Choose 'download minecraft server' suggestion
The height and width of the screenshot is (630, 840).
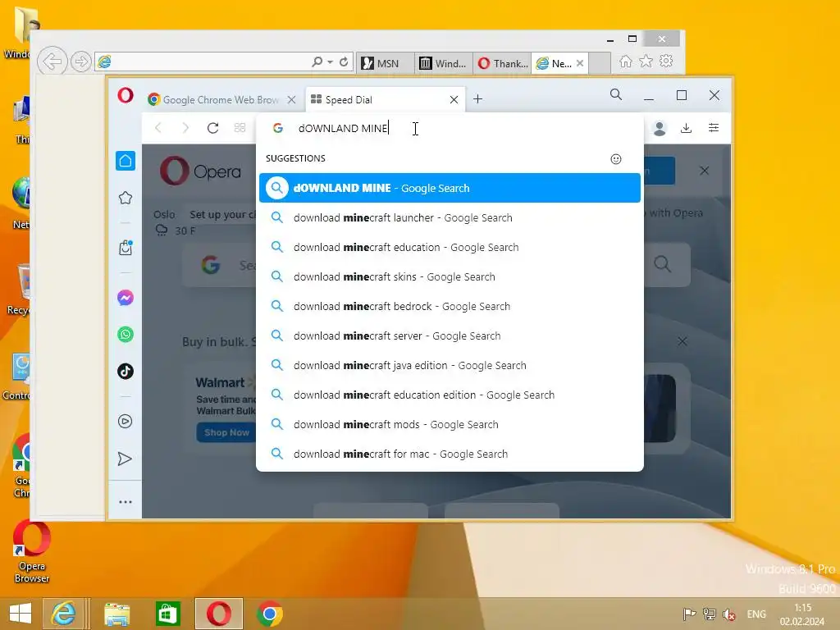click(x=450, y=336)
